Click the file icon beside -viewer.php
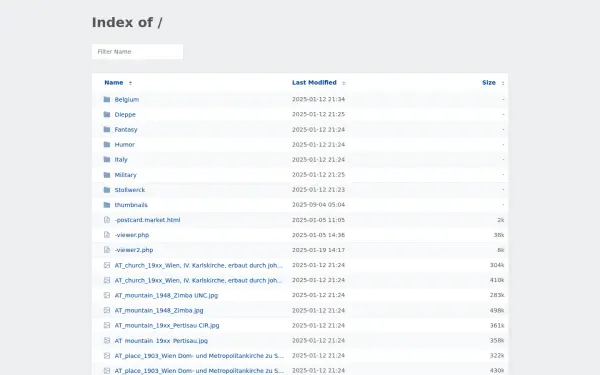 pos(107,235)
